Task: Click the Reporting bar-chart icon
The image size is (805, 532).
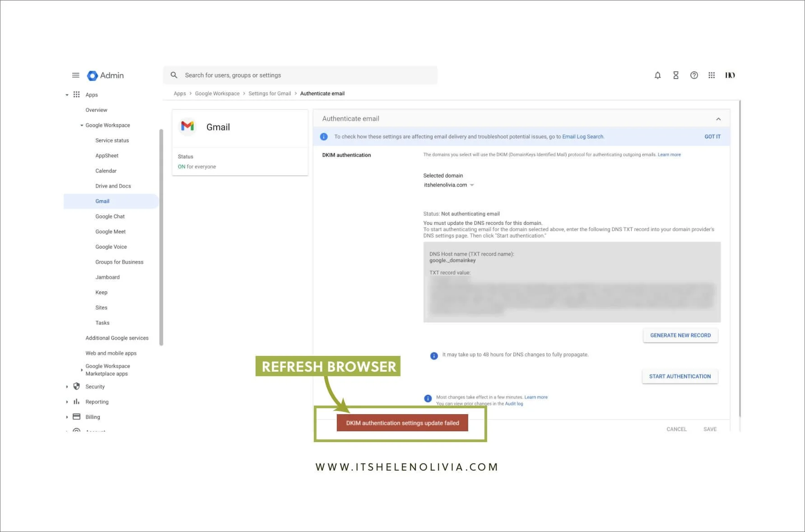Action: tap(76, 401)
